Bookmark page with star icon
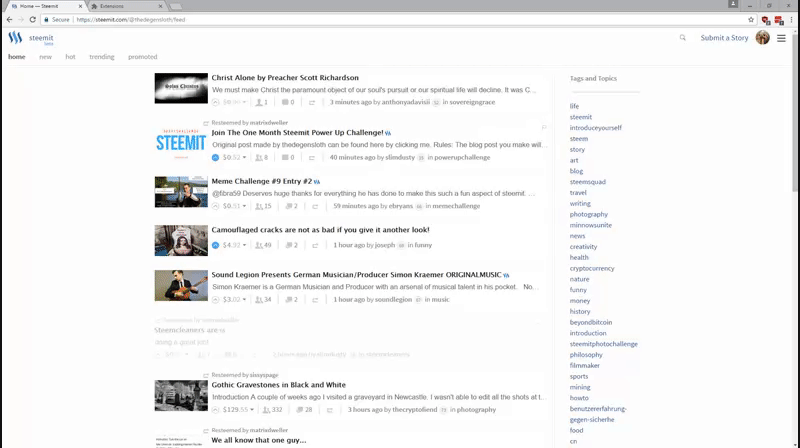800x448 pixels. [751, 20]
